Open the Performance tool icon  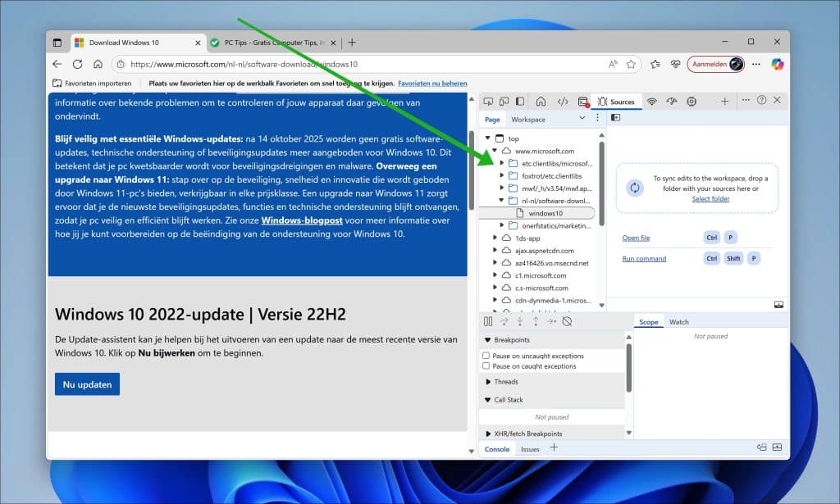pyautogui.click(x=671, y=101)
